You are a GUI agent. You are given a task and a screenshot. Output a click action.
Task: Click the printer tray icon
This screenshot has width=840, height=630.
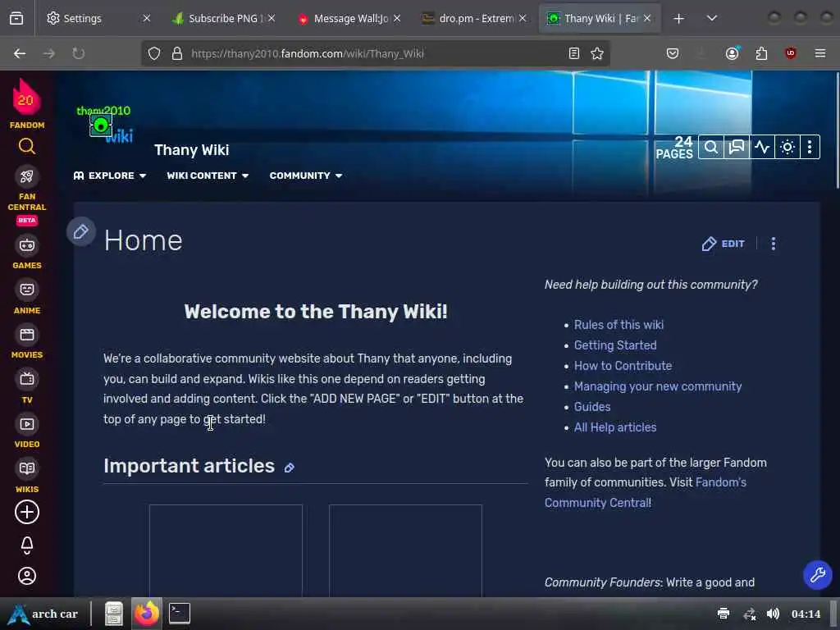tap(724, 614)
